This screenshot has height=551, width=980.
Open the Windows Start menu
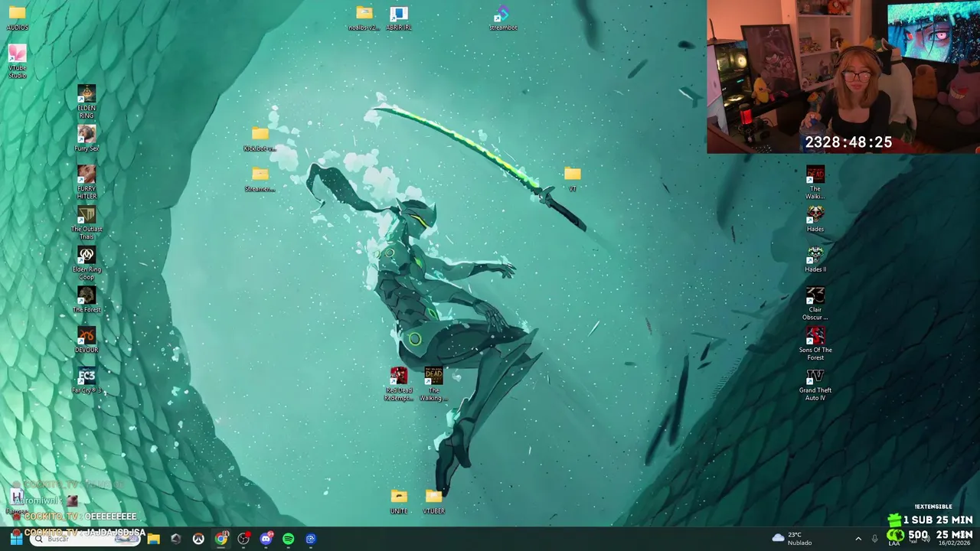pos(15,539)
